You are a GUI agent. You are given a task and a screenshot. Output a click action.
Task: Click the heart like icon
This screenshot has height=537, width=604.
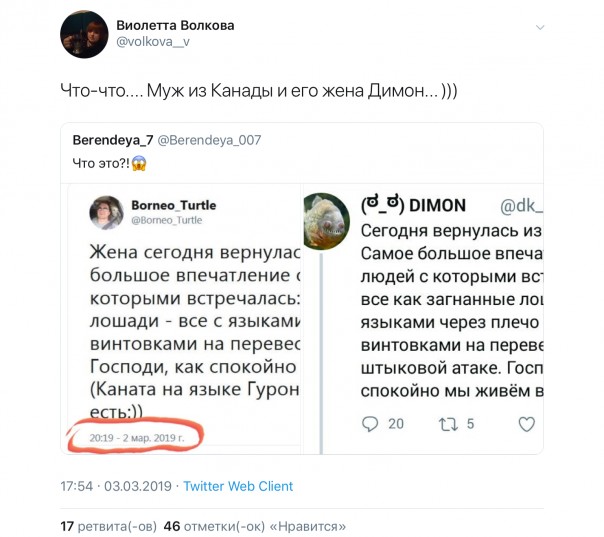(x=527, y=424)
